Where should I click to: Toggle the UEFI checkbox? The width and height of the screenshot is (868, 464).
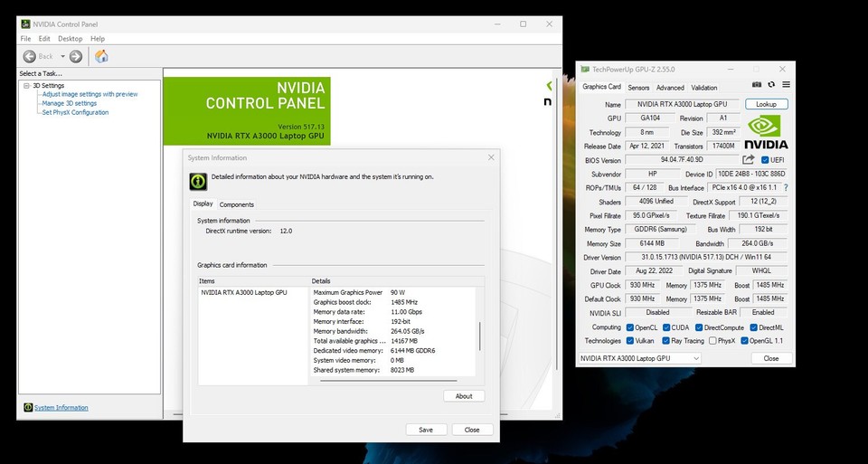coord(766,160)
